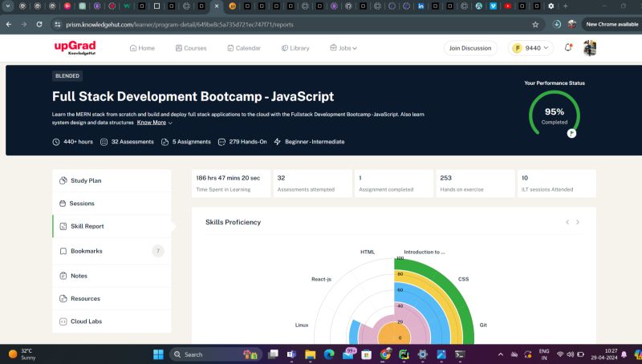Open Sessions in sidebar
The image size is (642, 364).
click(x=112, y=204)
